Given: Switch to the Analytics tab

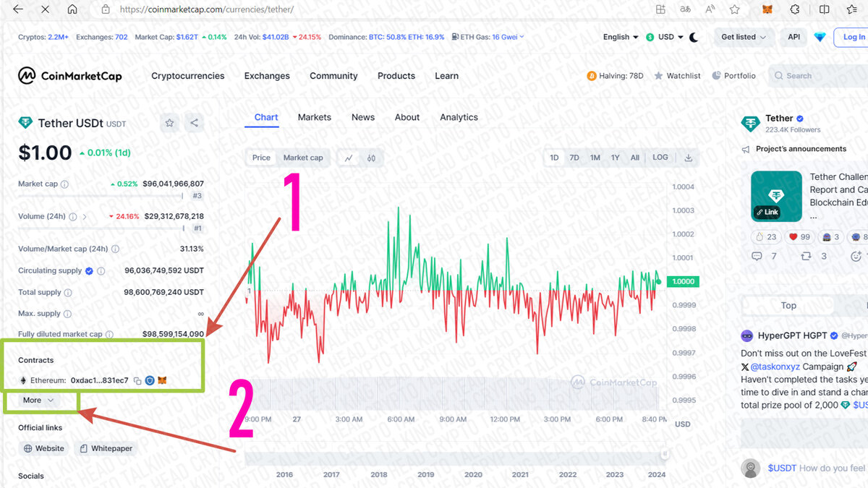Looking at the screenshot, I should tap(459, 117).
